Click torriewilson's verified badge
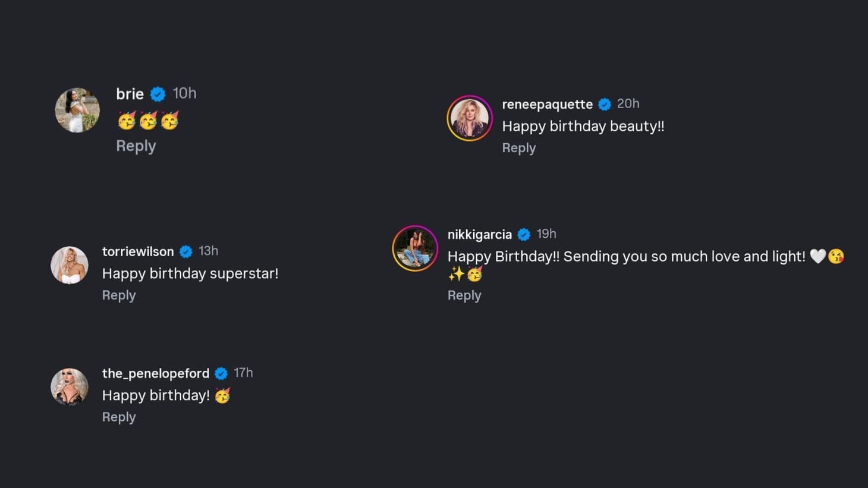Screen dimensions: 868x488 pyautogui.click(x=185, y=251)
